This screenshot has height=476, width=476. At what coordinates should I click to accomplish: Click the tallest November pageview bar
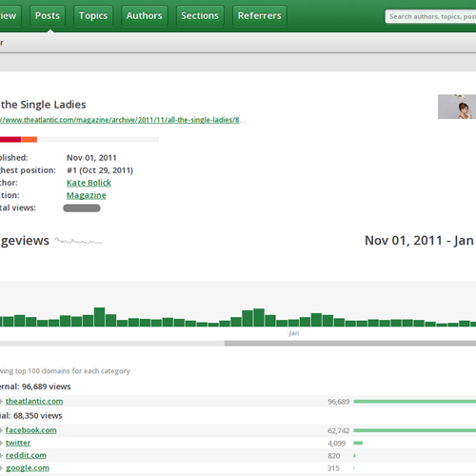99,317
